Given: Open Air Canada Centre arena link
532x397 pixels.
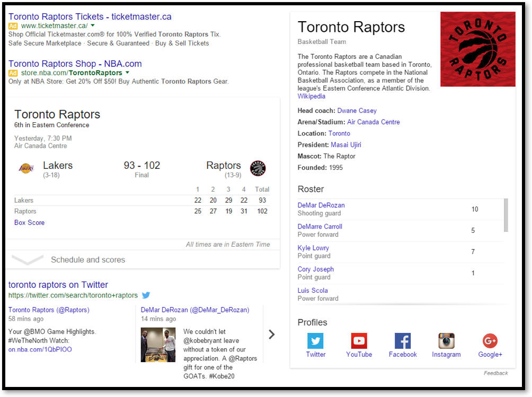Looking at the screenshot, I should 373,122.
